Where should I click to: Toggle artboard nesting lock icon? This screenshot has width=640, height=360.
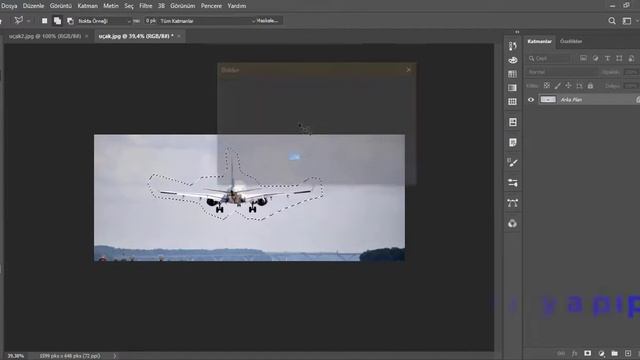coord(579,86)
